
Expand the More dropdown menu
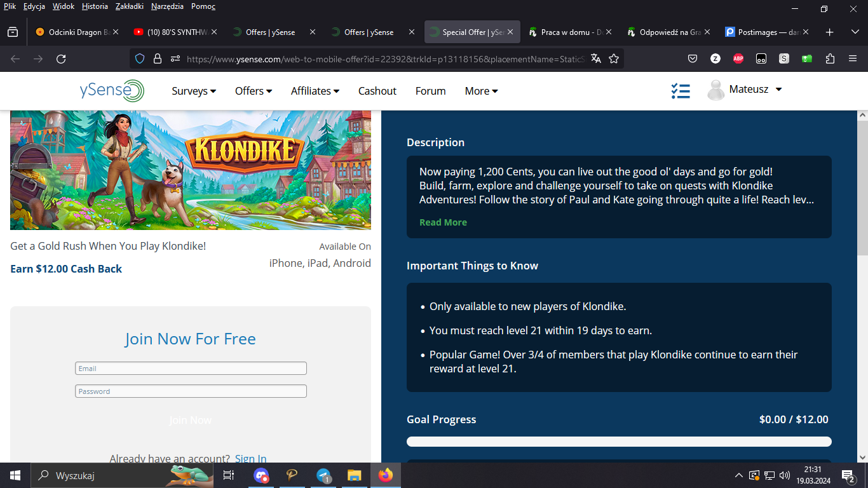481,91
